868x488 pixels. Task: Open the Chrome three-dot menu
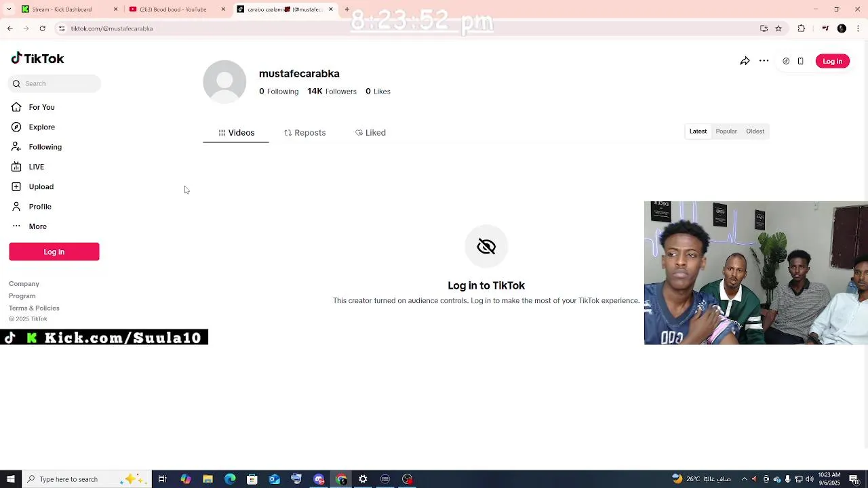(x=858, y=28)
